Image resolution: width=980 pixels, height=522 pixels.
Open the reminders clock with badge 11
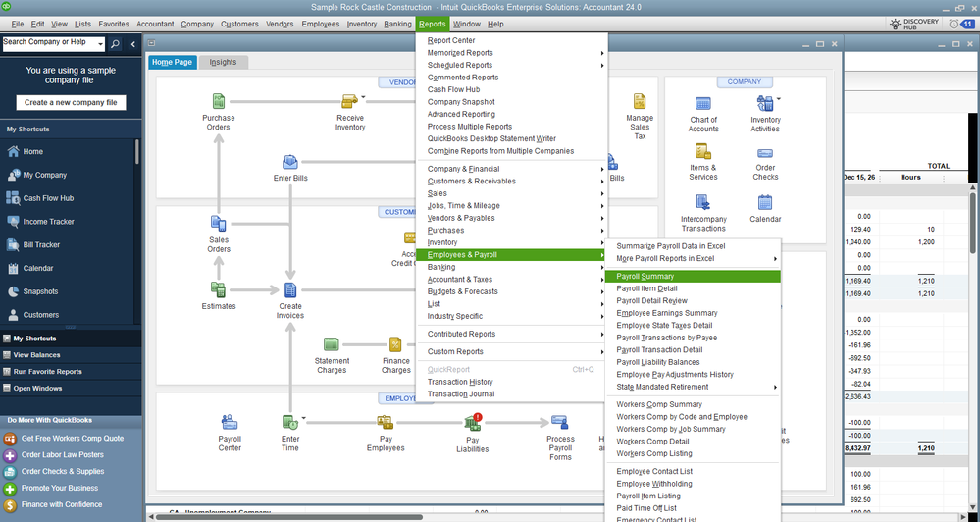[x=960, y=24]
